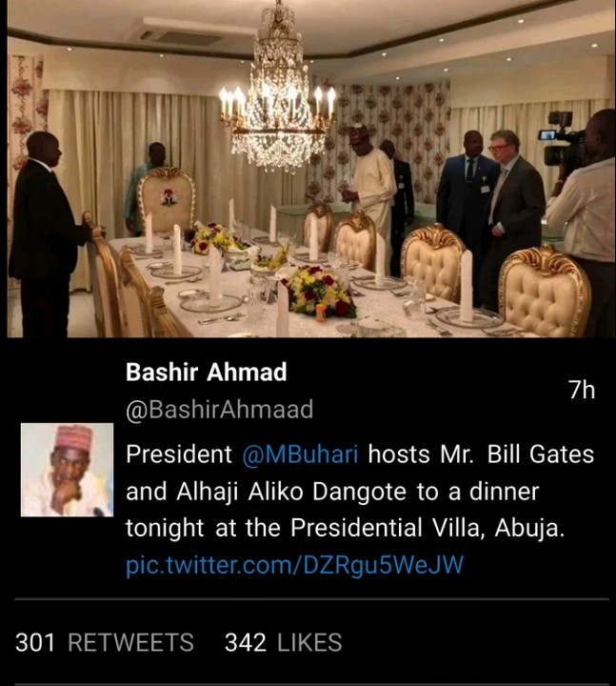Click the display name Bashir Ahmad

pyautogui.click(x=206, y=373)
